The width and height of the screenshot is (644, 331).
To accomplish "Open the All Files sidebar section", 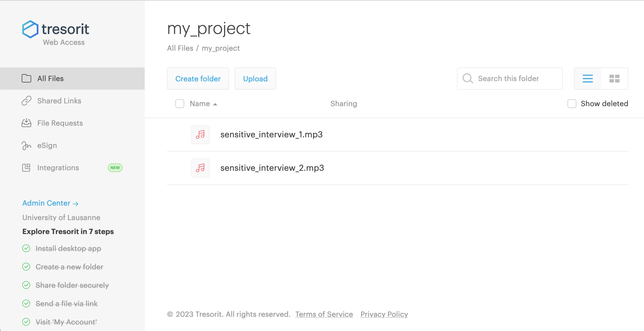I will [x=50, y=79].
